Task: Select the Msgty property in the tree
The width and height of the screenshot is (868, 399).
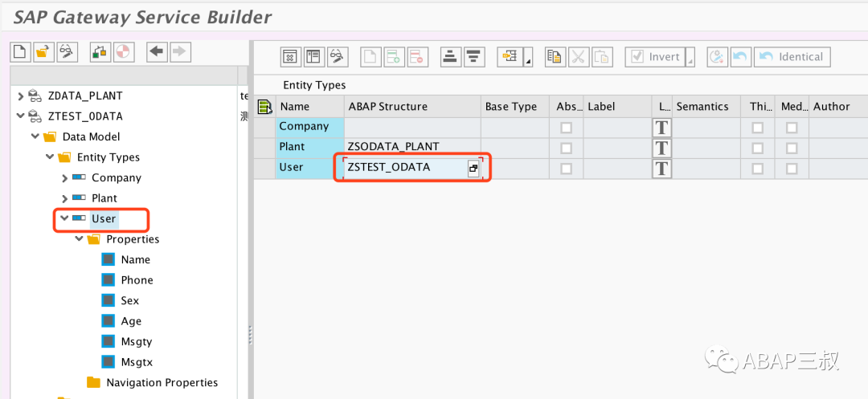Action: pos(137,341)
